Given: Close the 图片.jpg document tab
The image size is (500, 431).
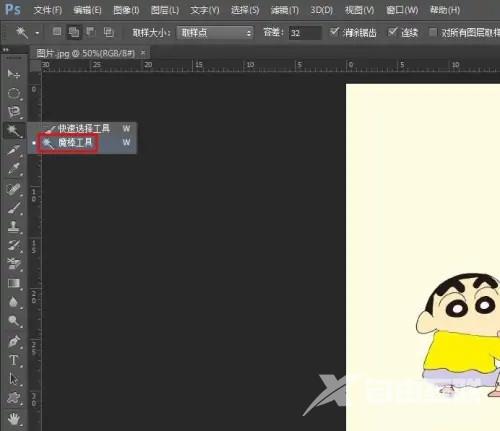Looking at the screenshot, I should click(x=143, y=53).
